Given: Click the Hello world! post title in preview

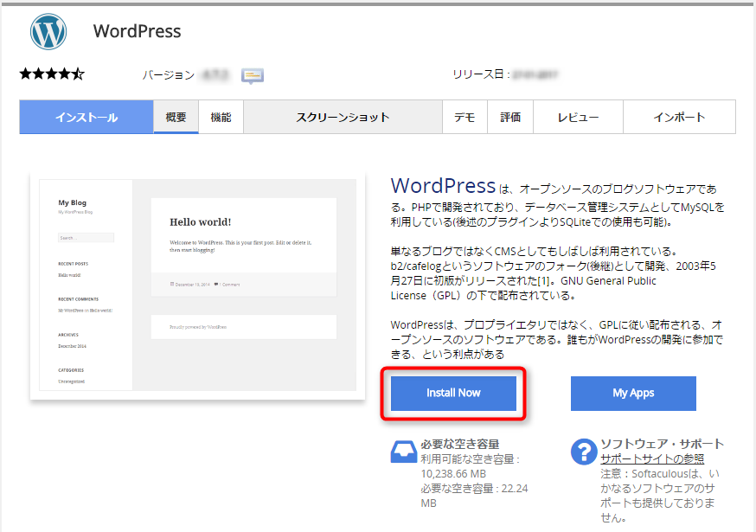Looking at the screenshot, I should pos(200,221).
